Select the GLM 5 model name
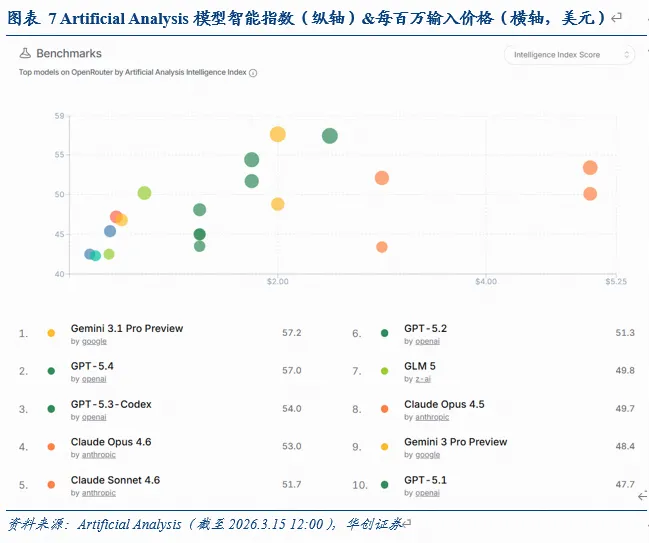This screenshot has width=649, height=543. [420, 366]
